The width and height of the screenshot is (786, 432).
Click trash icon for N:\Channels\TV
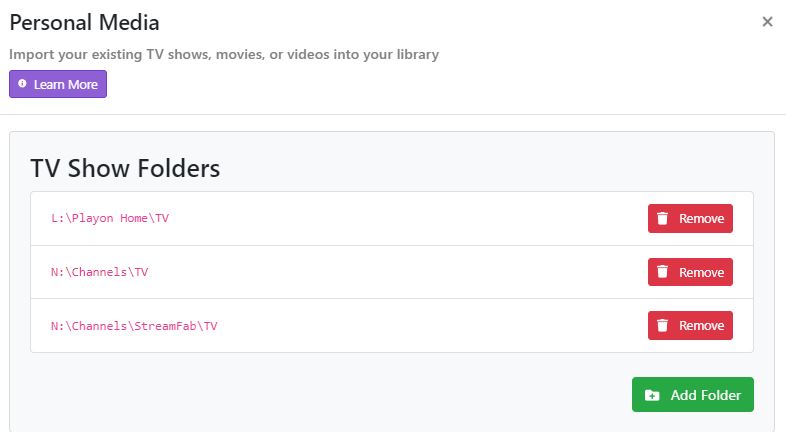(x=662, y=272)
